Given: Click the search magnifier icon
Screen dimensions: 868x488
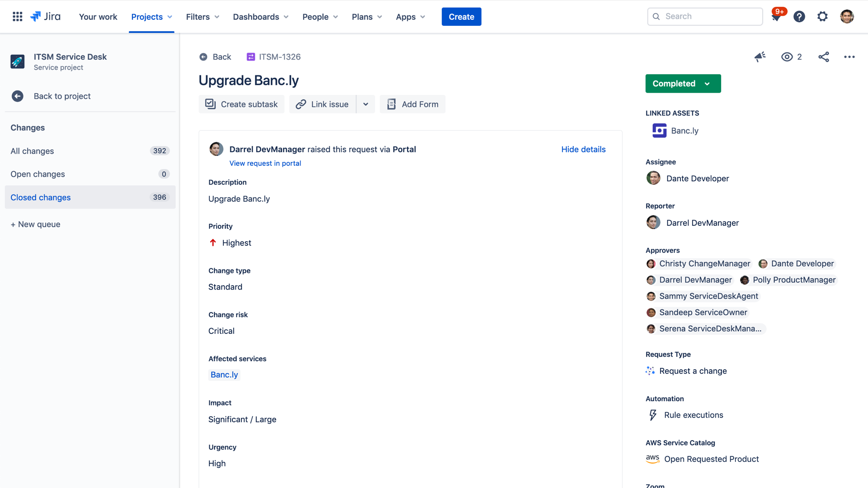Looking at the screenshot, I should pos(656,17).
